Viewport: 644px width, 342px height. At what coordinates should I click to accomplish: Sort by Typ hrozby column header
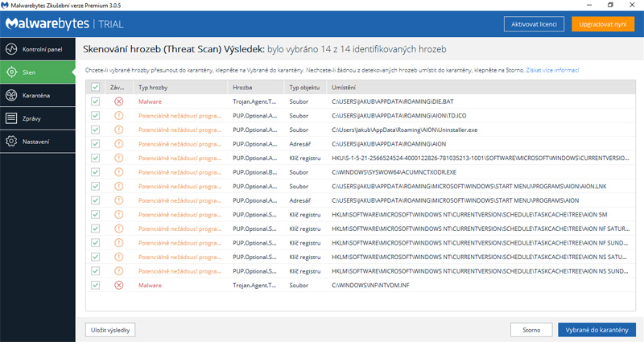tap(180, 88)
